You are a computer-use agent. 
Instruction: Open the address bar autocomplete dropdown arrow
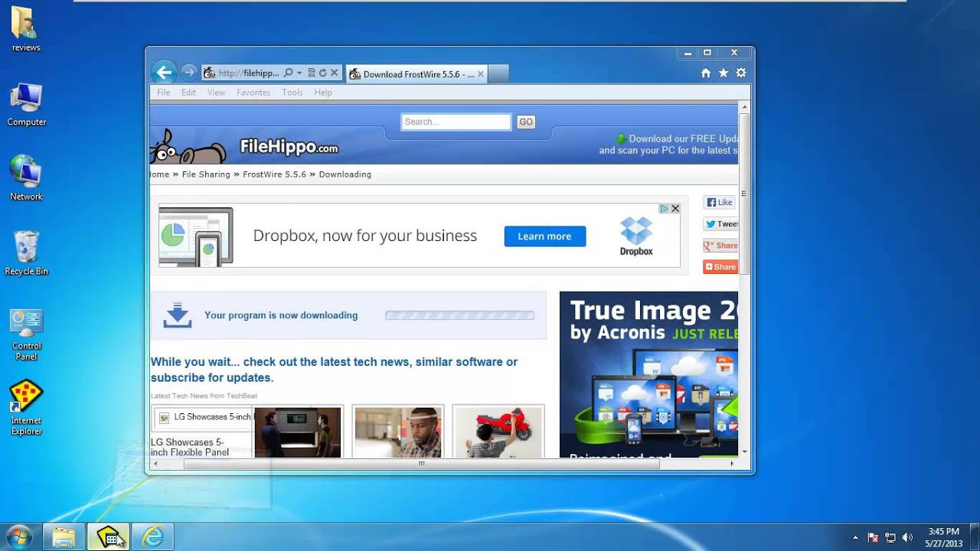click(299, 73)
